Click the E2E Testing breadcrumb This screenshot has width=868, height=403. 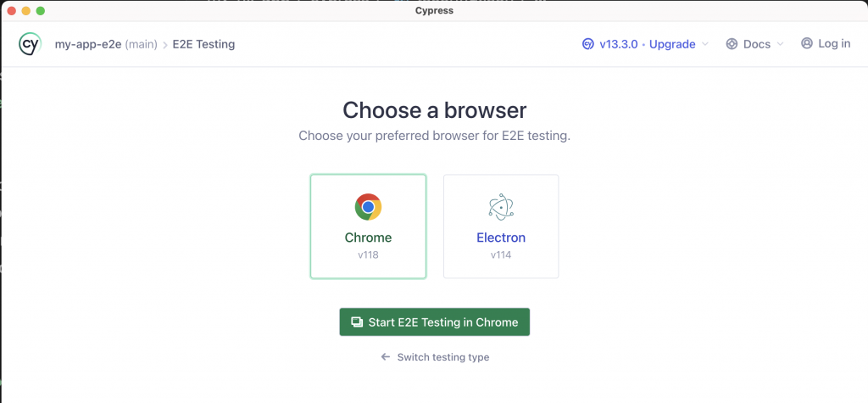pyautogui.click(x=203, y=44)
